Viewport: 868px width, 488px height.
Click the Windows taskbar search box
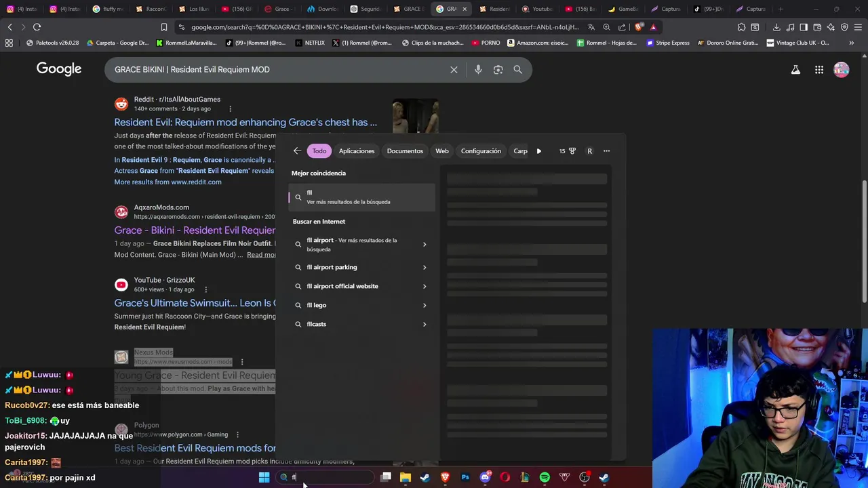325,477
